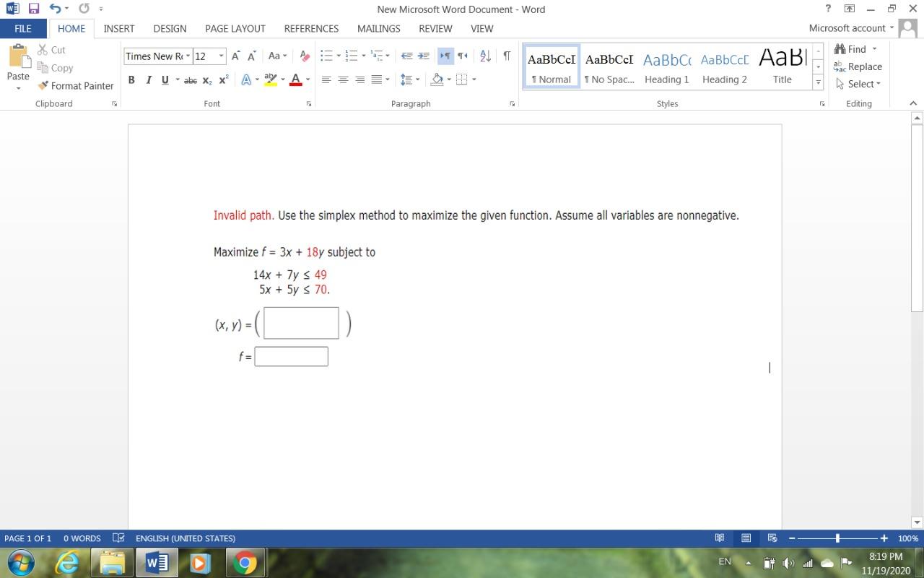
Task: Open the MAILINGS ribbon tab
Action: pos(378,29)
